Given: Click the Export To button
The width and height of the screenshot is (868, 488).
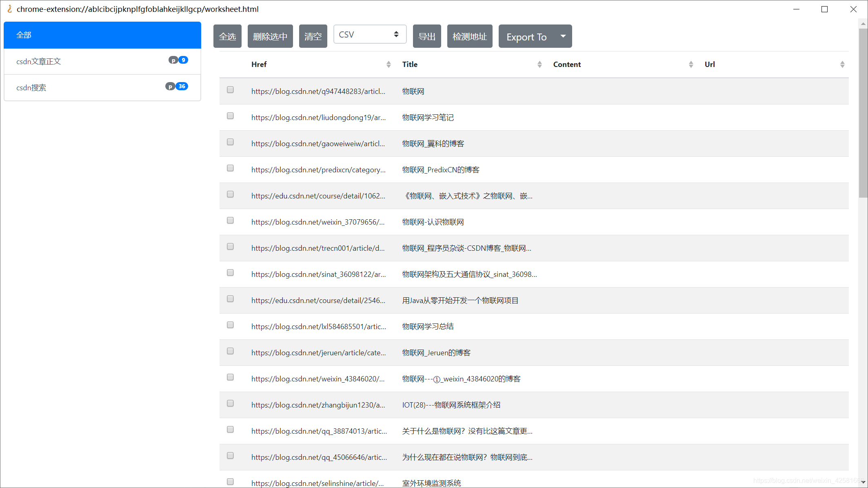Looking at the screenshot, I should tap(526, 36).
